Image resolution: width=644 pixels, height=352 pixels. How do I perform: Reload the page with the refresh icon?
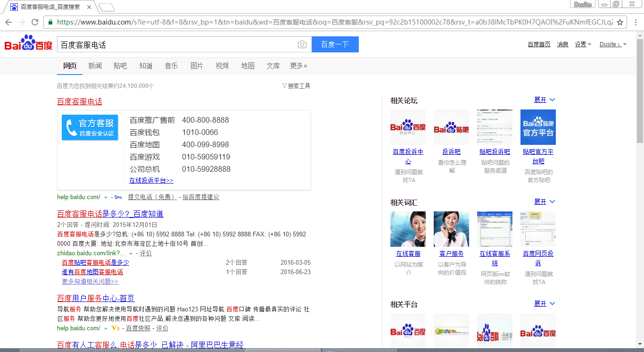pyautogui.click(x=35, y=22)
